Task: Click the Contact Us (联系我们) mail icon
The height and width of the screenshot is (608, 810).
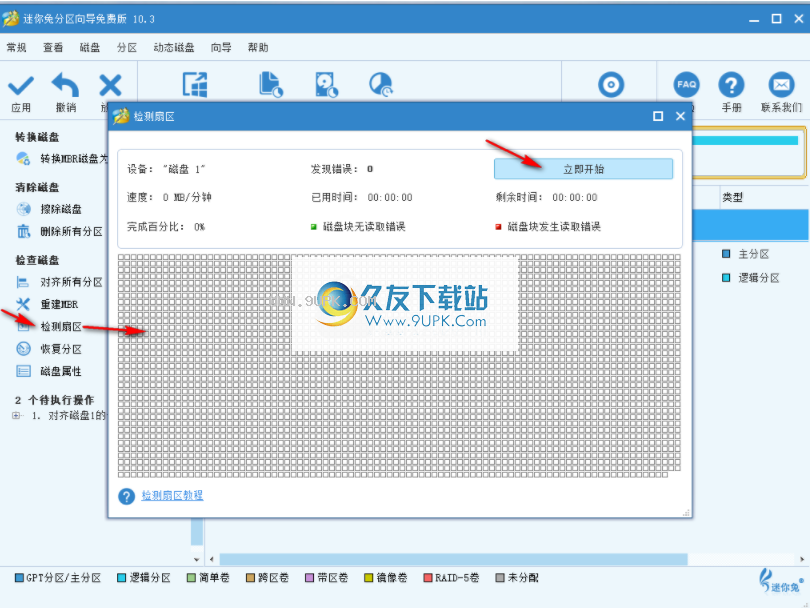Action: (781, 85)
